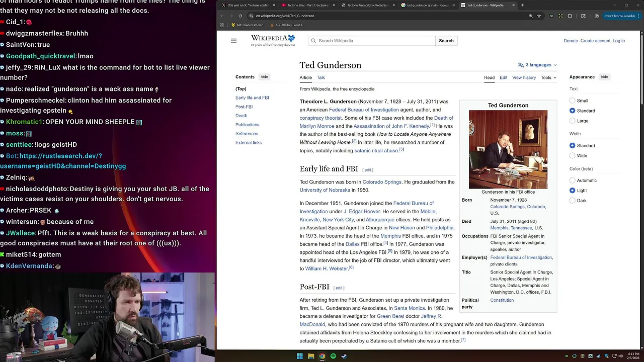Select Automatic color mode radio button
644x362 pixels.
tap(572, 180)
